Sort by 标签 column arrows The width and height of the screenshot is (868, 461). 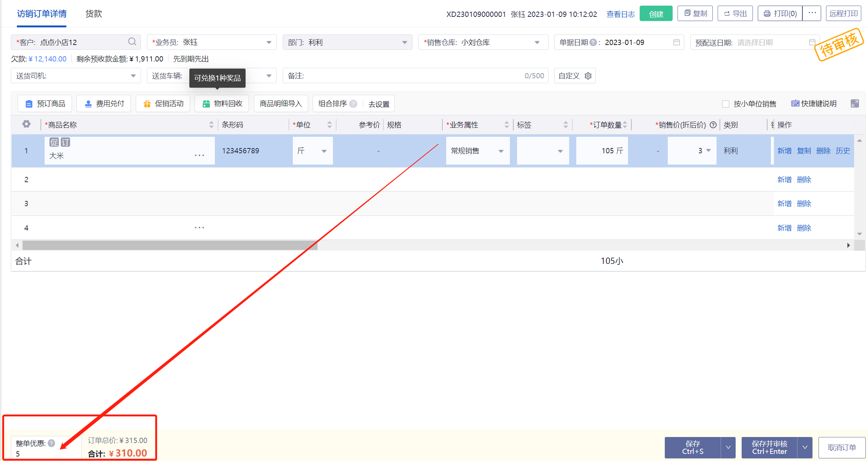(x=565, y=125)
